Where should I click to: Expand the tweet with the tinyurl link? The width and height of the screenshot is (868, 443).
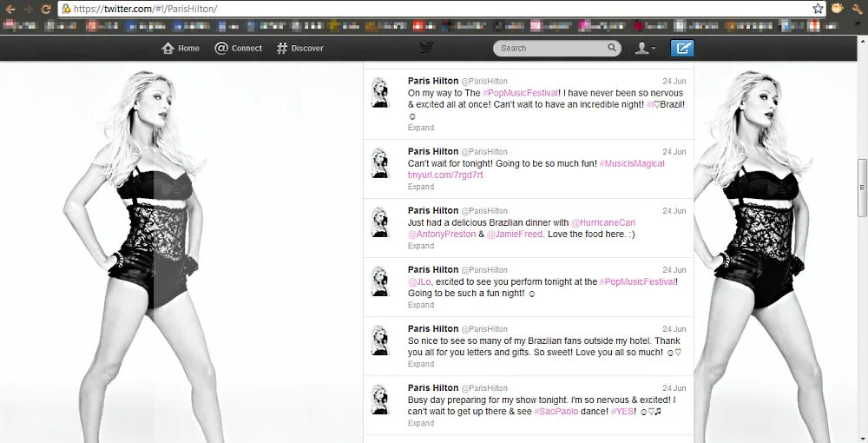[x=421, y=187]
